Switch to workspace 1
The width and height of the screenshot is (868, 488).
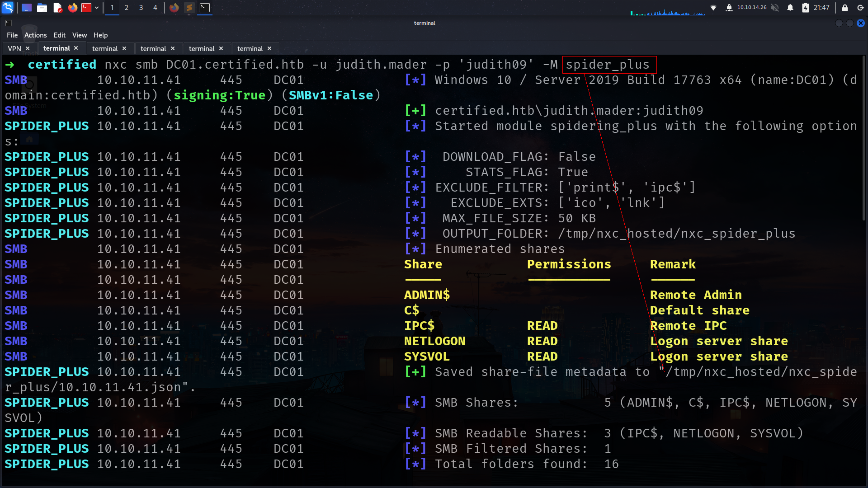point(112,8)
